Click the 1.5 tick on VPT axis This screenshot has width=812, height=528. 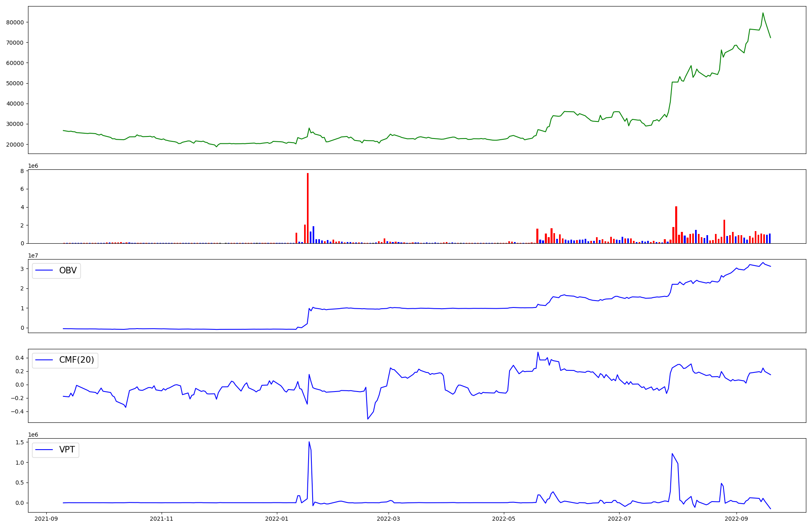click(20, 442)
